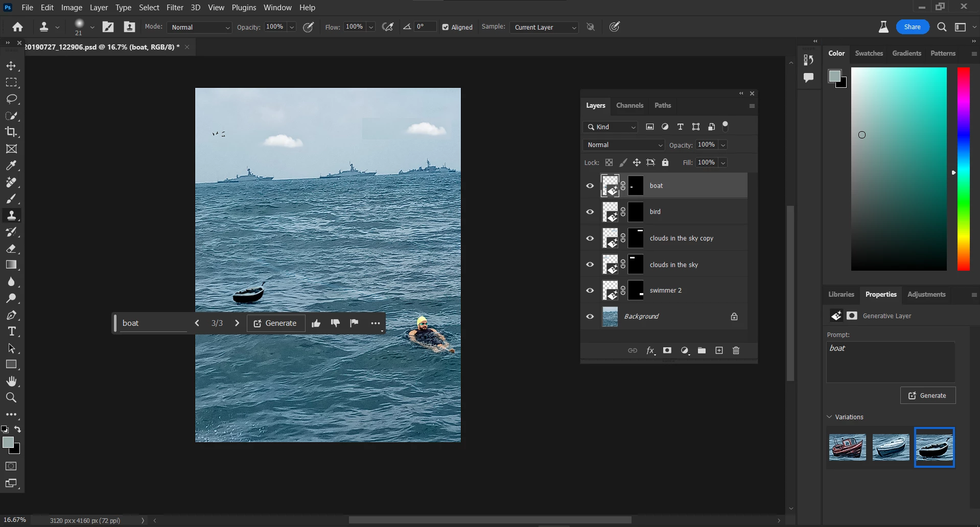Click the foreground color swatch in toolbar
The image size is (980, 527).
point(8,442)
